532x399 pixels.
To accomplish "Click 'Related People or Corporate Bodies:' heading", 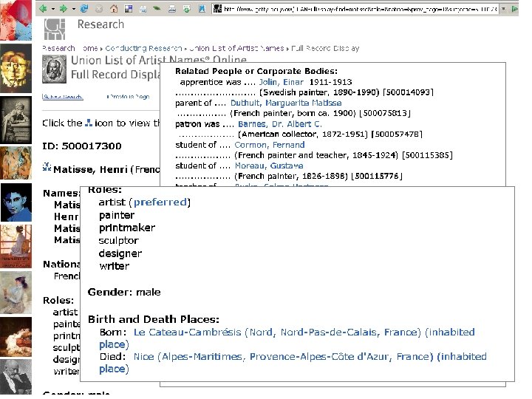I will coord(256,71).
